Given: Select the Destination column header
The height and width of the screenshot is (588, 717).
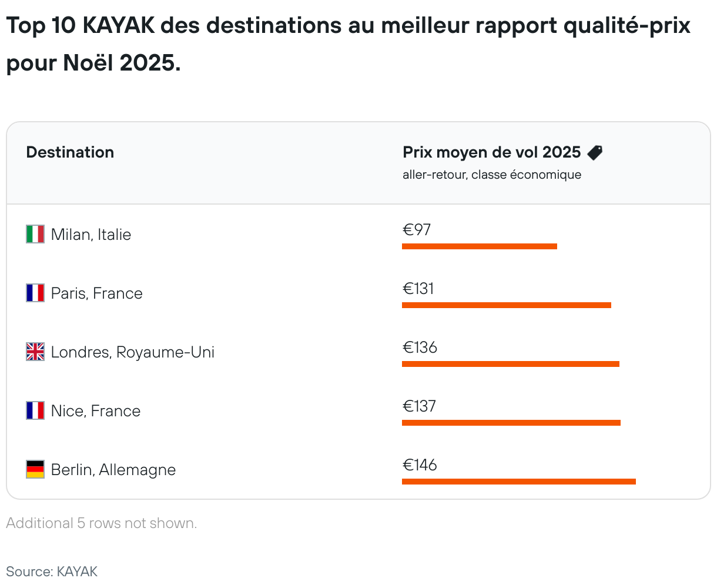Looking at the screenshot, I should click(x=70, y=152).
